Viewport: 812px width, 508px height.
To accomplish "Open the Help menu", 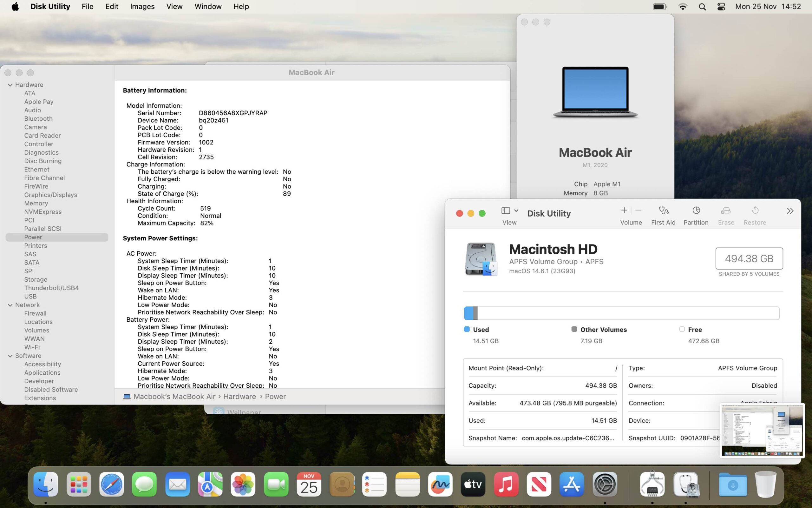I will [x=241, y=6].
